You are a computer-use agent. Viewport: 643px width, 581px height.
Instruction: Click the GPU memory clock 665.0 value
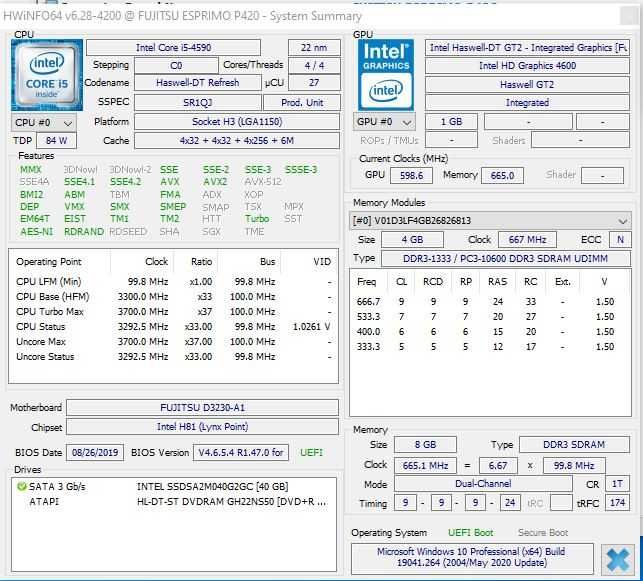(502, 175)
